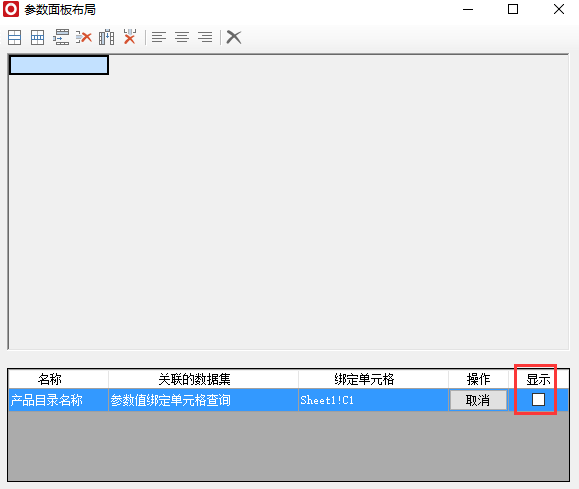Click the 取消 button in 操作 column
Image resolution: width=579 pixels, height=489 pixels.
coord(478,400)
